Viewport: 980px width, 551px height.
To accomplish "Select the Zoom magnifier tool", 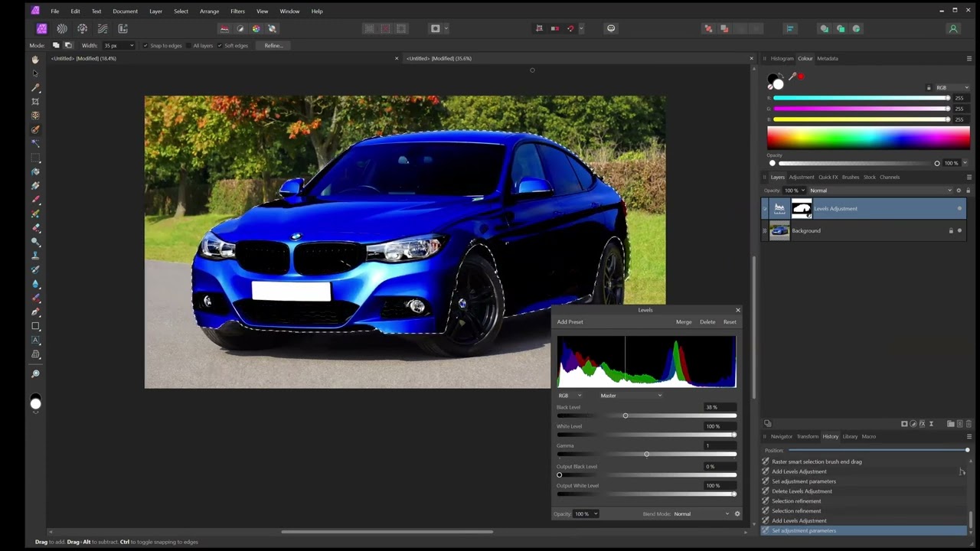I will click(x=35, y=373).
